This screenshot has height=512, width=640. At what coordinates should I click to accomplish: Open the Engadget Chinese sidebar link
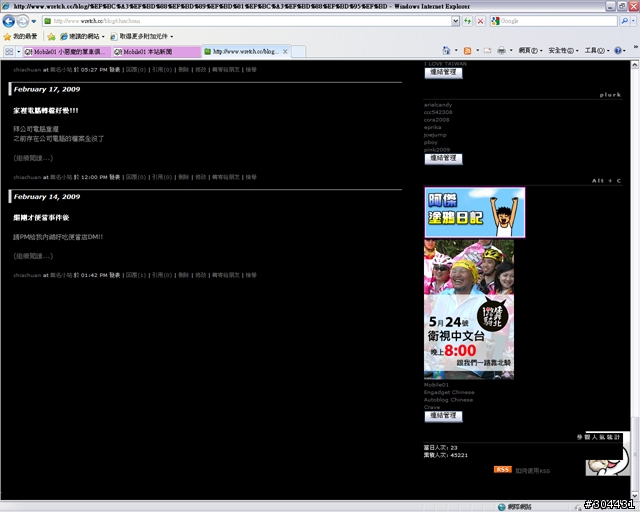(x=449, y=392)
